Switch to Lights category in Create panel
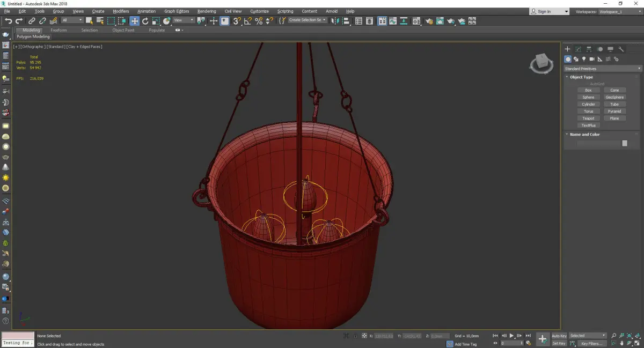 pos(584,59)
